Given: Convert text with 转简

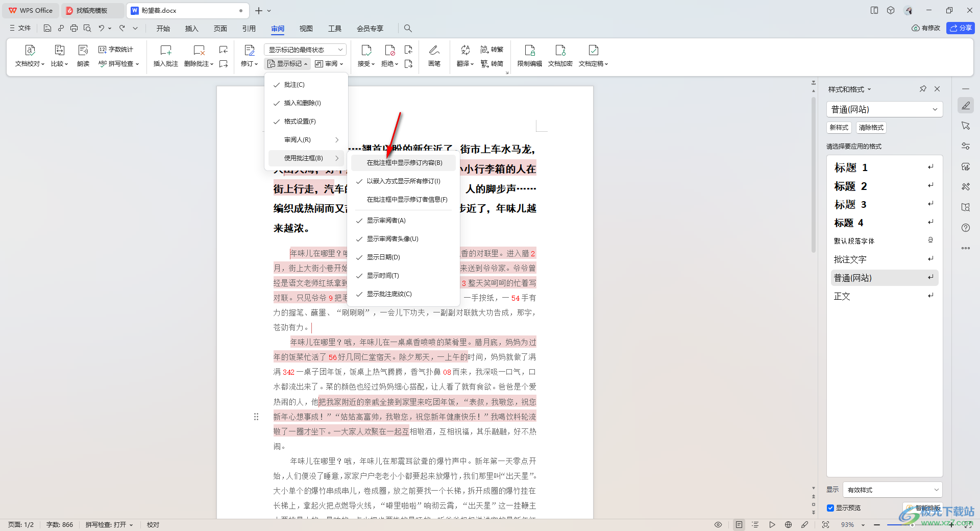Looking at the screenshot, I should (x=492, y=64).
